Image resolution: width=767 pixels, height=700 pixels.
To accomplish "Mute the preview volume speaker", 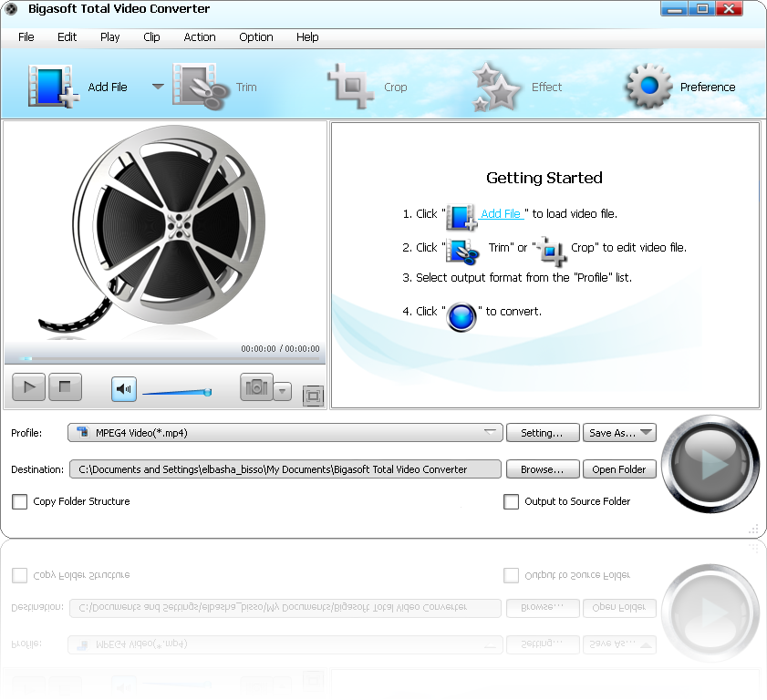I will click(x=124, y=388).
